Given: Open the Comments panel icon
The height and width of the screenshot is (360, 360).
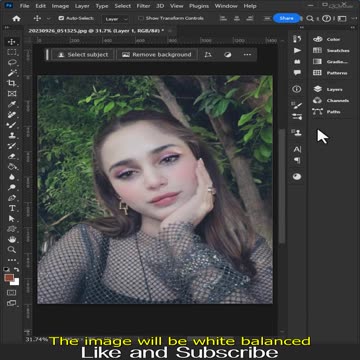Looking at the screenshot, I should tap(297, 73).
